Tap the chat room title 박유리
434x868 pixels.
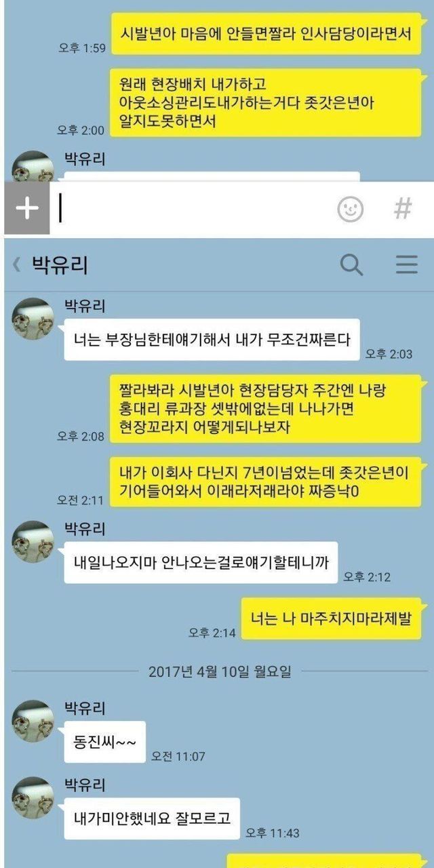(60, 264)
